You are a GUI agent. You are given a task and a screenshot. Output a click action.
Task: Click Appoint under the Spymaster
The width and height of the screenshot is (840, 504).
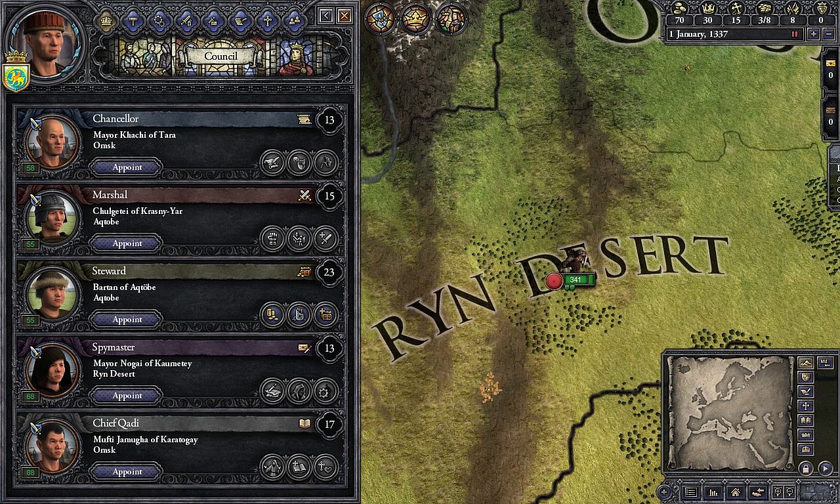(127, 396)
